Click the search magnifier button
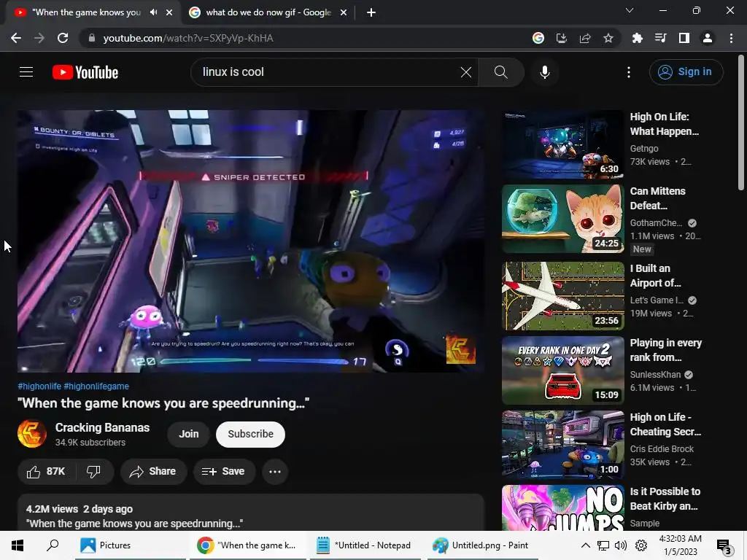 (500, 72)
